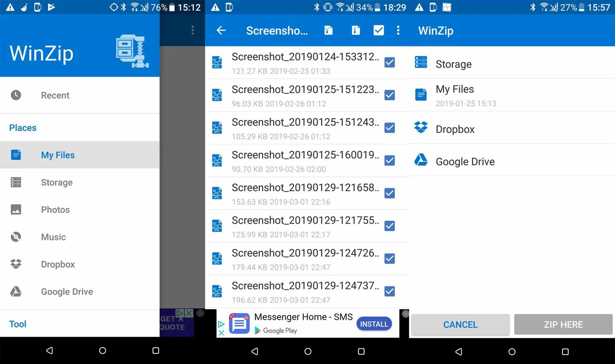The height and width of the screenshot is (364, 615).
Task: Click Storage server icon in destination list
Action: pyautogui.click(x=421, y=62)
